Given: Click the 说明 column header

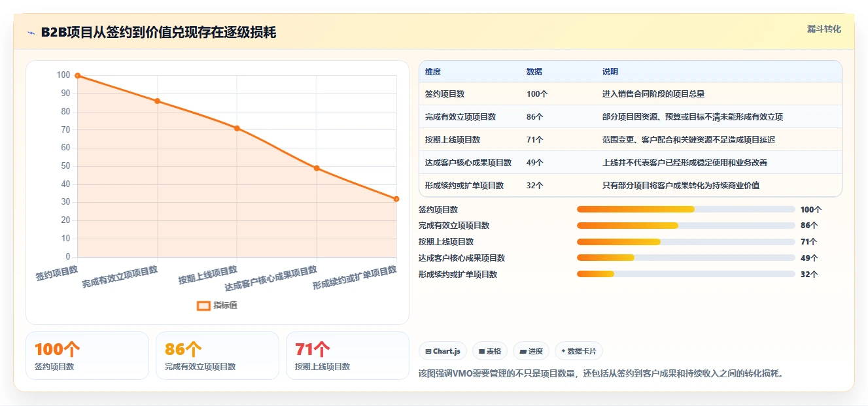Looking at the screenshot, I should coord(610,72).
